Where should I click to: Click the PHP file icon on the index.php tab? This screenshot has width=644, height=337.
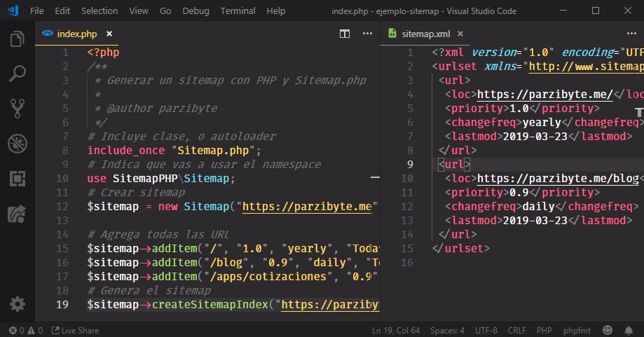point(48,33)
